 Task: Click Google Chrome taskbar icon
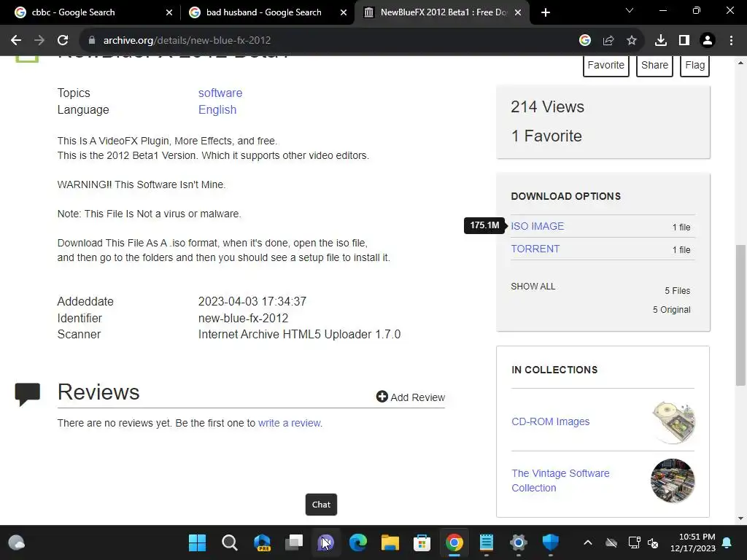454,542
